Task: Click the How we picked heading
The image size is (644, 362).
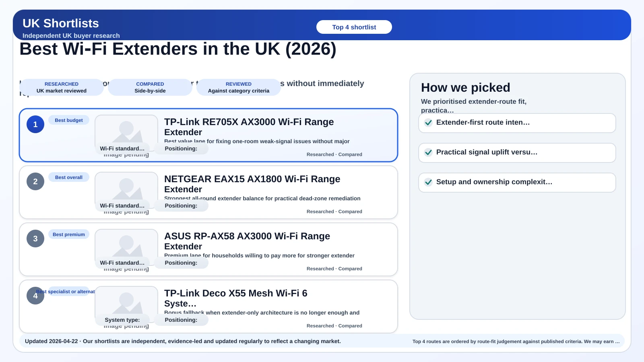Action: click(x=466, y=87)
